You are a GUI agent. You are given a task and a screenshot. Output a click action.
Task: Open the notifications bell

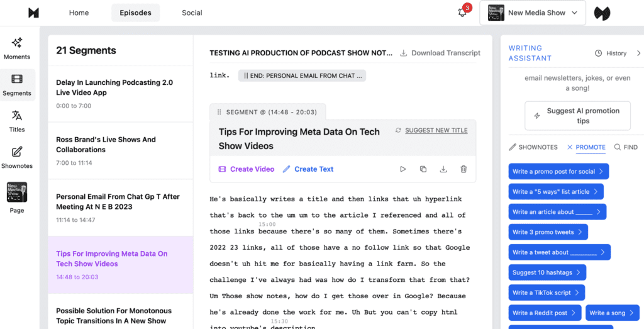tap(462, 13)
